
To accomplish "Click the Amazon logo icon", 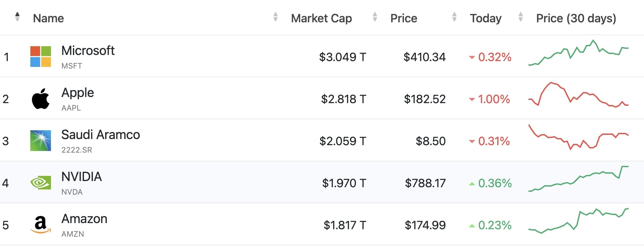I will (x=41, y=225).
